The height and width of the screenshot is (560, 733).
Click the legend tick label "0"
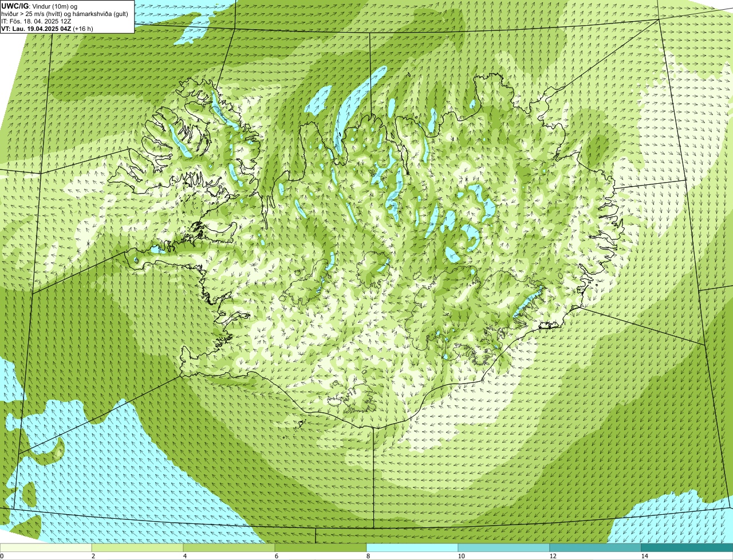click(x=2, y=556)
